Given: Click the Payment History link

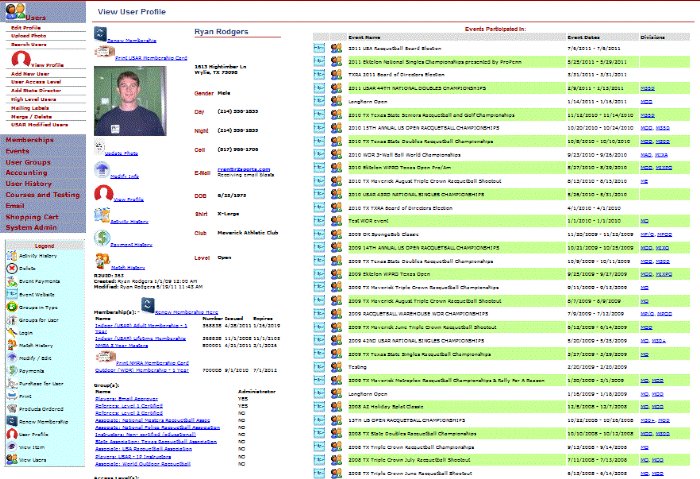Looking at the screenshot, I should click(131, 245).
